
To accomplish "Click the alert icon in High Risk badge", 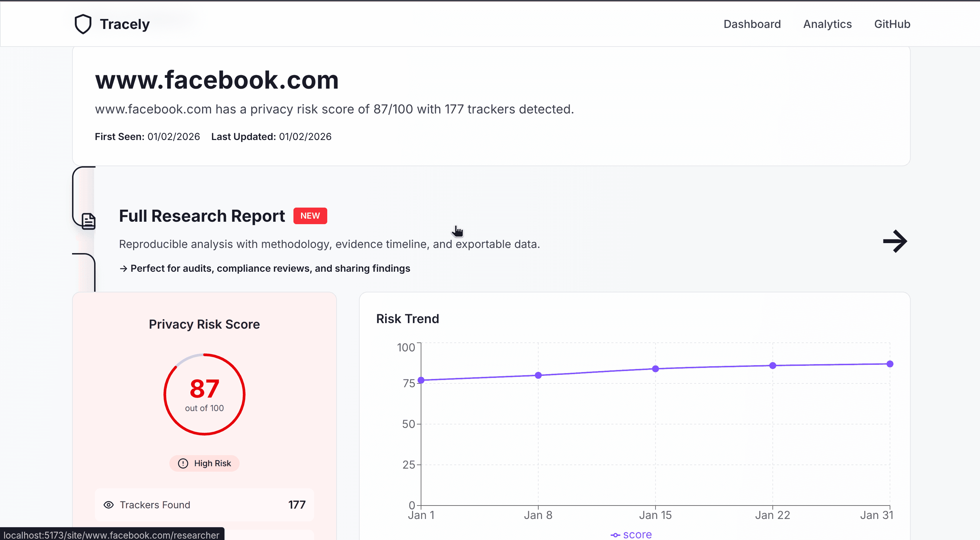I will click(x=183, y=463).
